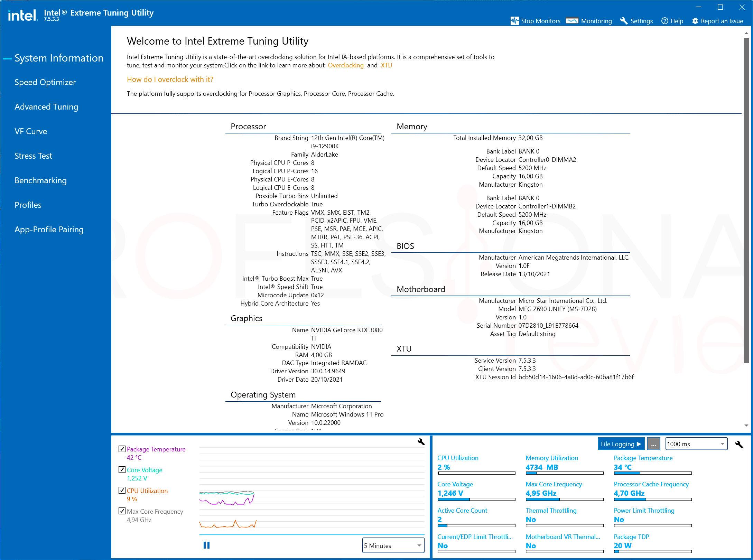This screenshot has height=560, width=753.
Task: Start File Logging
Action: point(621,444)
